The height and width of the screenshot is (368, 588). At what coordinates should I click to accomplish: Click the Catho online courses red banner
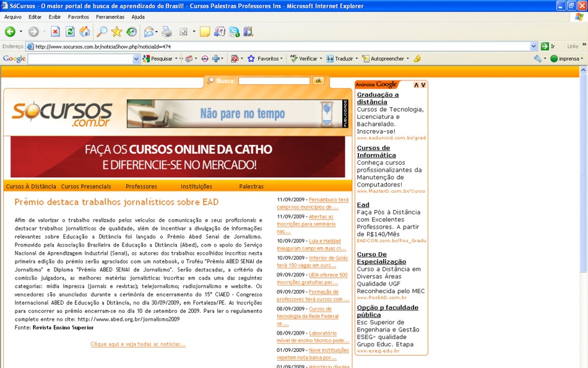178,157
